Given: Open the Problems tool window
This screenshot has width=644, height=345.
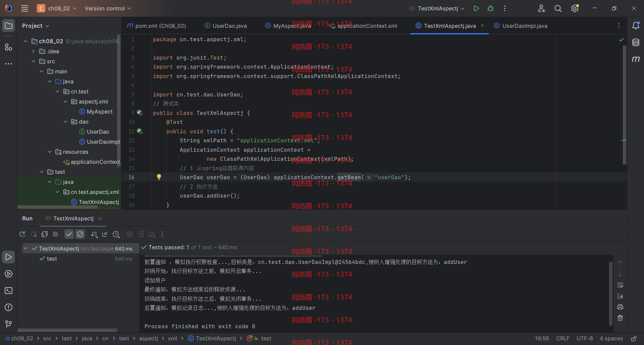Looking at the screenshot, I should click(x=9, y=307).
